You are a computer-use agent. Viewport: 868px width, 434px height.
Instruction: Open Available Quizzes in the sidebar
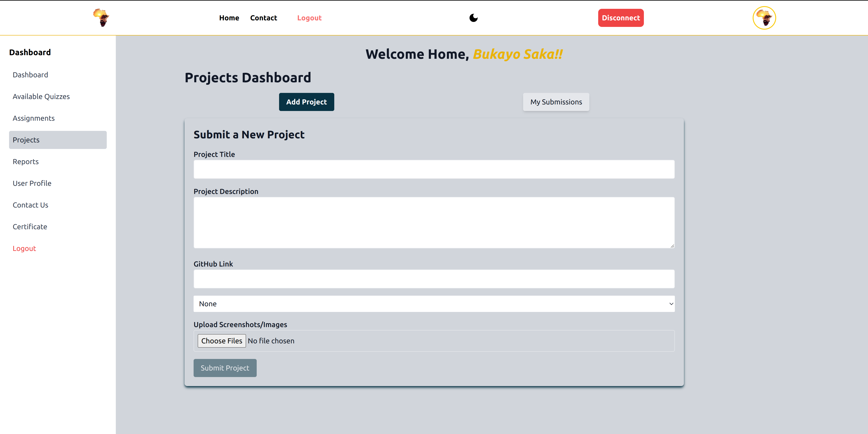tap(41, 97)
